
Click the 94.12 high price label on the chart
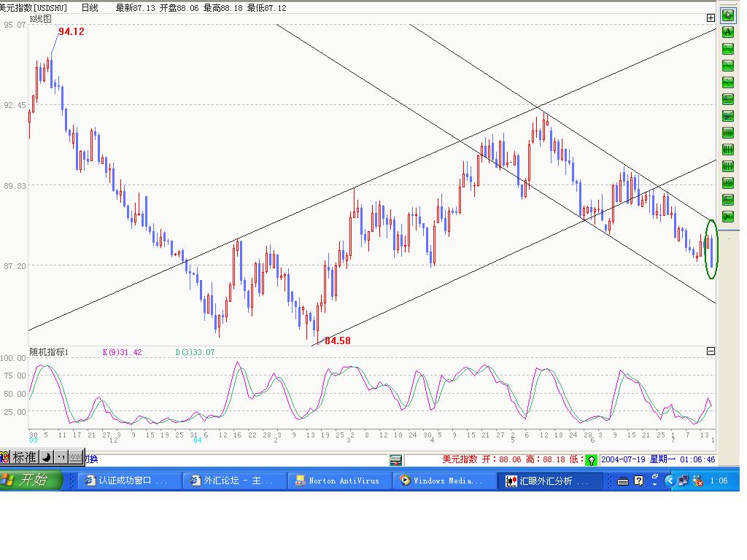[x=71, y=31]
